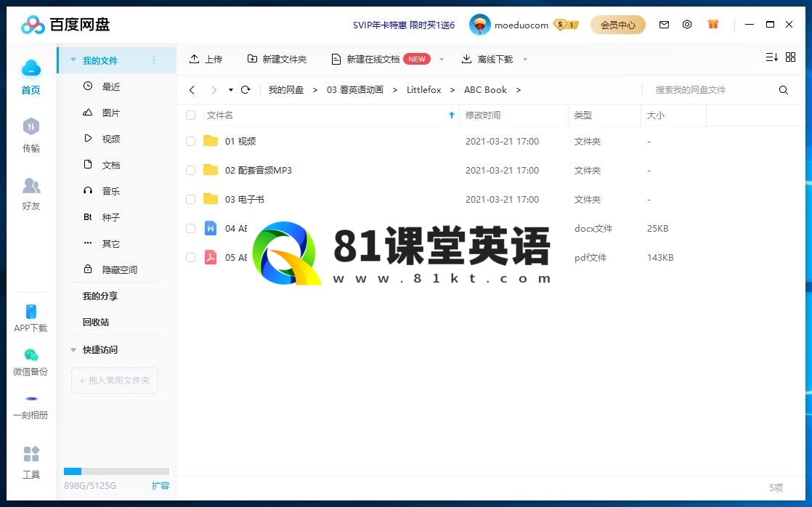Sort by the 大小 column header

pos(673,115)
